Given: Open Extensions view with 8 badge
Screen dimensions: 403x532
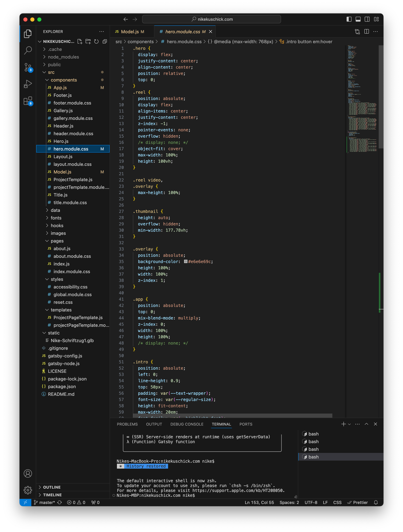Looking at the screenshot, I should [28, 101].
